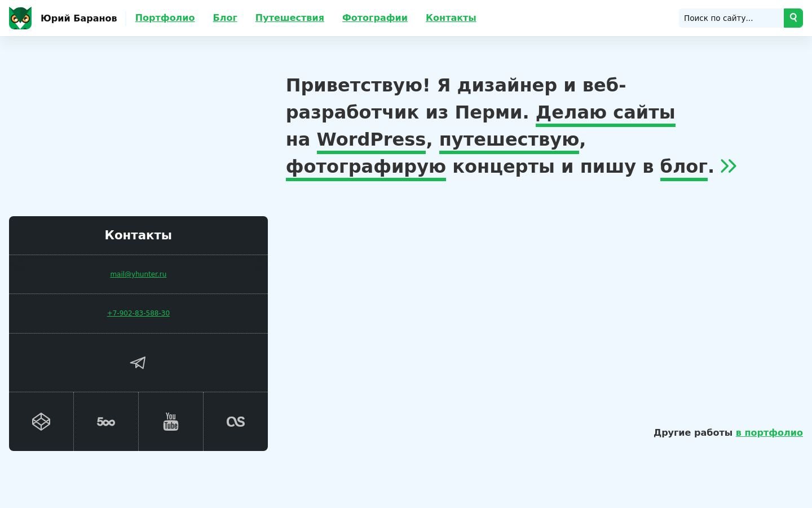Open the YouTube icon link

(x=171, y=422)
